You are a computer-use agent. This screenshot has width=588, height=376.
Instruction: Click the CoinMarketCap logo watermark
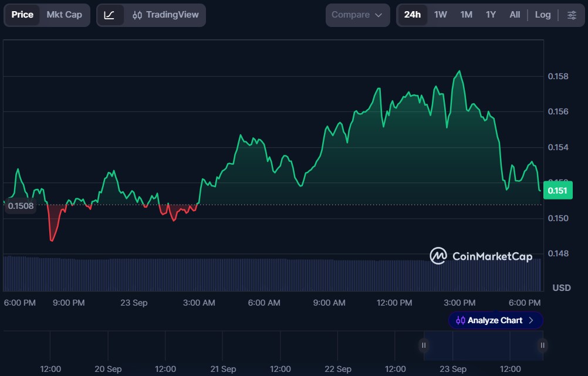click(x=481, y=256)
